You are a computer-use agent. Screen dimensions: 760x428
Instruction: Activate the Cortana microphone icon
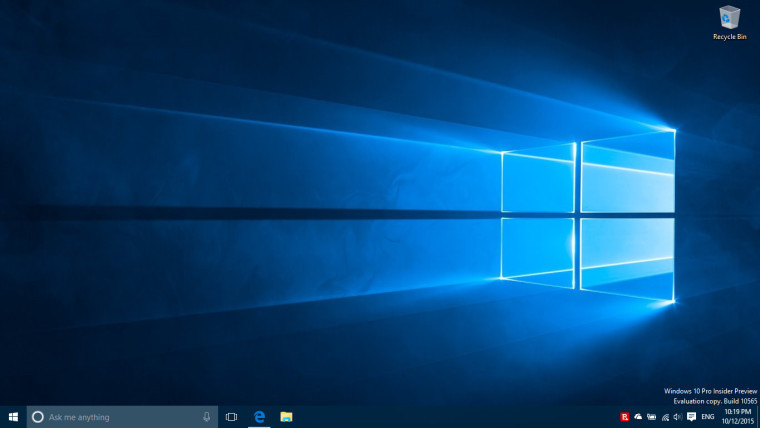(206, 417)
